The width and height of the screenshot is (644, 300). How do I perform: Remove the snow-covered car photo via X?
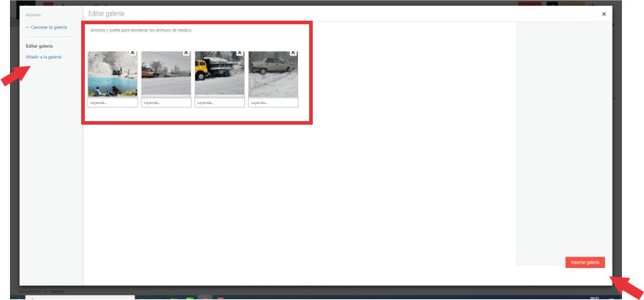(x=293, y=53)
